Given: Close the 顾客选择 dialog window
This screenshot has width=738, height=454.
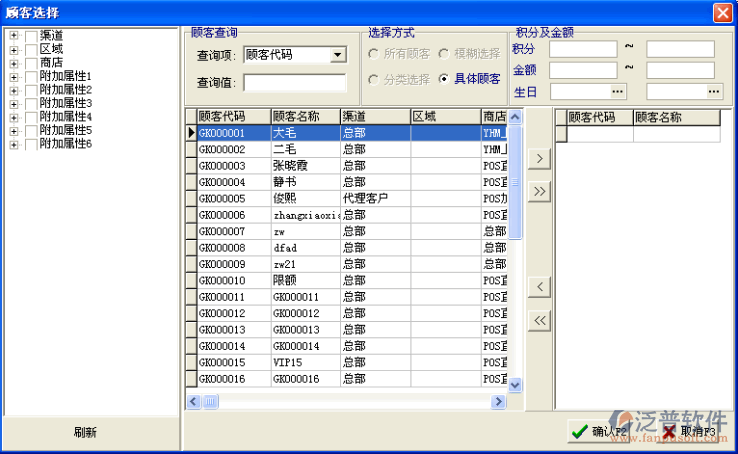Looking at the screenshot, I should coord(722,12).
